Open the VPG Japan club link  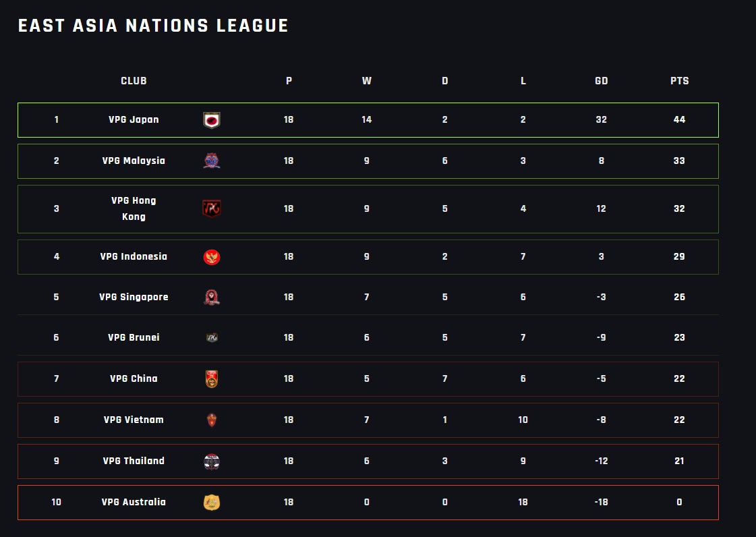tap(134, 120)
